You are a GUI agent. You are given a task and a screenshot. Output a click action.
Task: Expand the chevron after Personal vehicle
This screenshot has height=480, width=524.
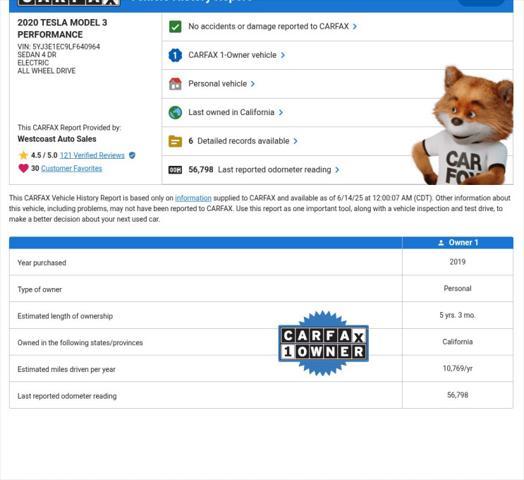(253, 84)
